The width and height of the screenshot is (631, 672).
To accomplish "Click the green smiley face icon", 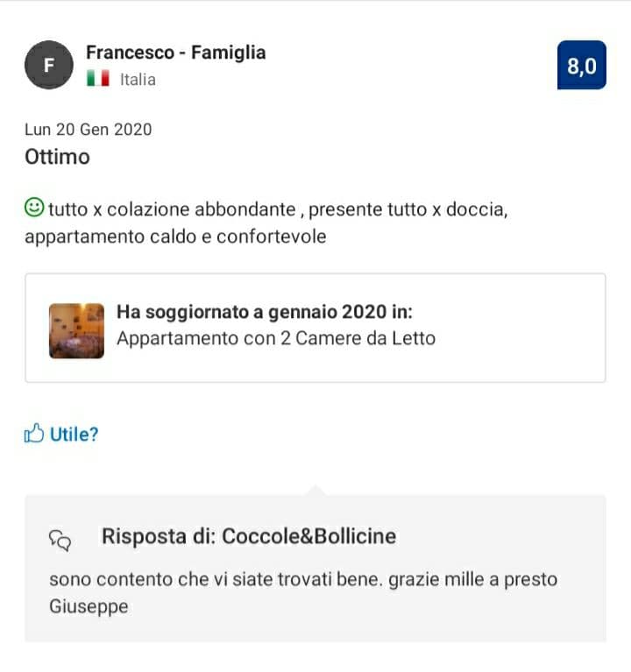I will click(x=34, y=208).
